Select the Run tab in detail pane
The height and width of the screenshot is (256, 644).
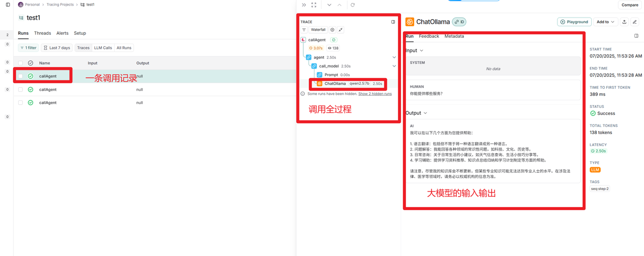pyautogui.click(x=410, y=36)
